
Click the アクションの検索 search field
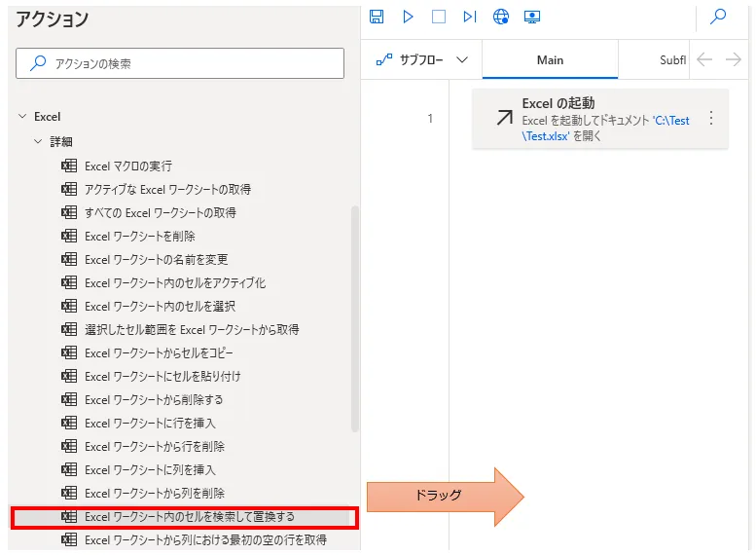click(x=180, y=63)
